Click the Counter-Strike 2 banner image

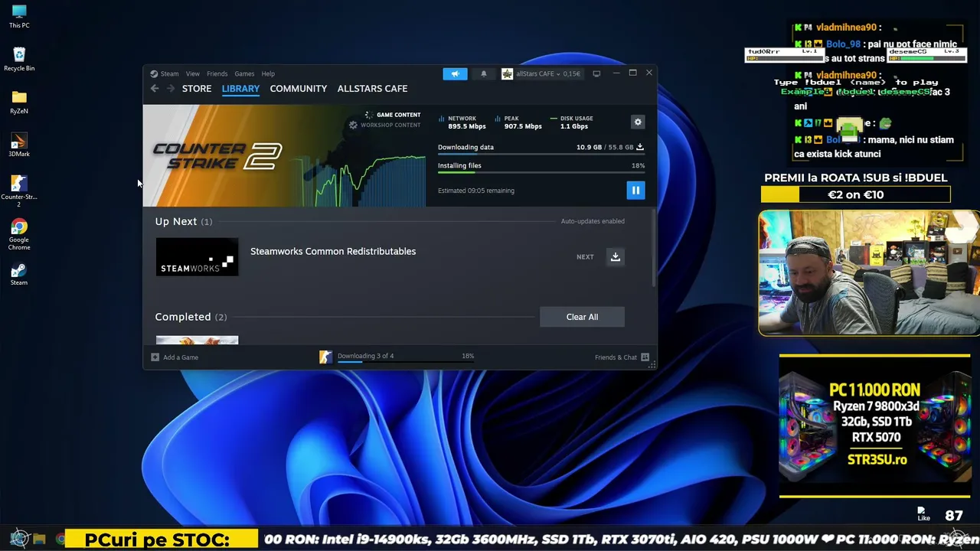pos(217,156)
